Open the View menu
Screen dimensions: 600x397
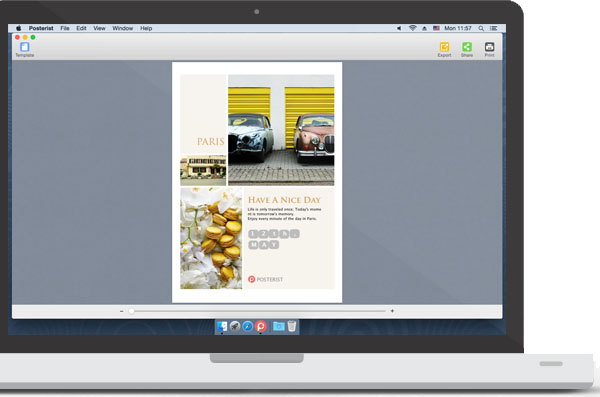coord(99,28)
